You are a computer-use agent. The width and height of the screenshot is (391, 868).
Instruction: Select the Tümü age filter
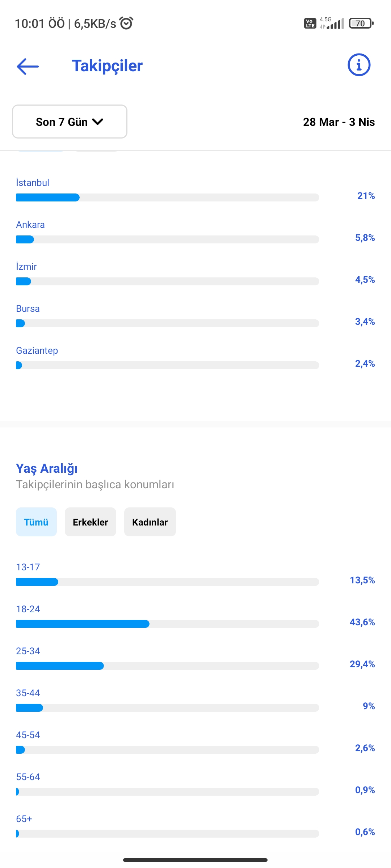[x=36, y=522]
